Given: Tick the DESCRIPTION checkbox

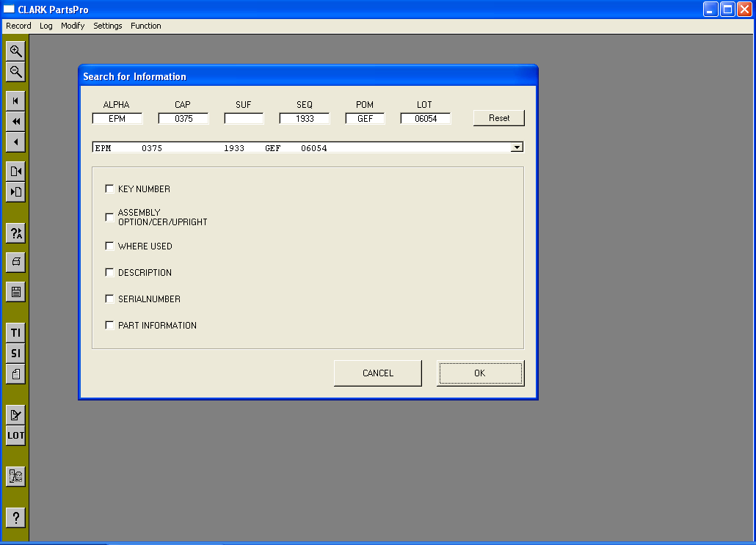Looking at the screenshot, I should [x=109, y=273].
